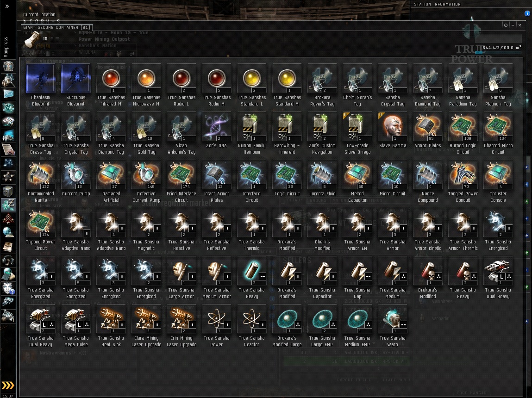Open the Corporation stars icon in sidebar
This screenshot has height=398, width=532.
[x=8, y=177]
